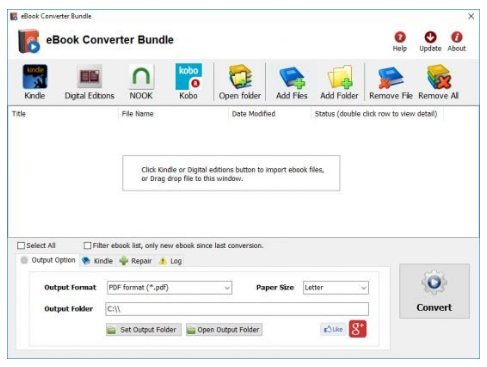The width and height of the screenshot is (487, 367).
Task: Close the eBook Converter Bundle window
Action: (x=471, y=16)
